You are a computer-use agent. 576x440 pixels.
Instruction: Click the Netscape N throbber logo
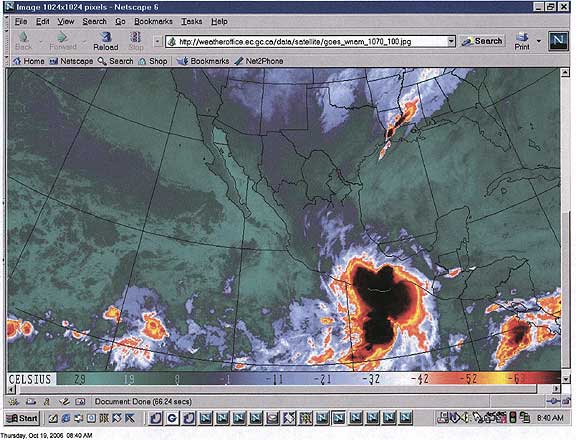pyautogui.click(x=558, y=41)
